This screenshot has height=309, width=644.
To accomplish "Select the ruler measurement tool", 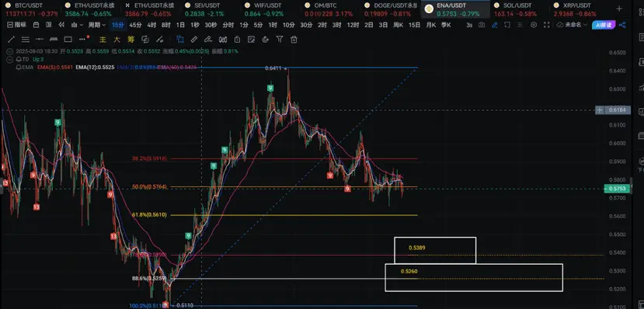I will (194, 40).
